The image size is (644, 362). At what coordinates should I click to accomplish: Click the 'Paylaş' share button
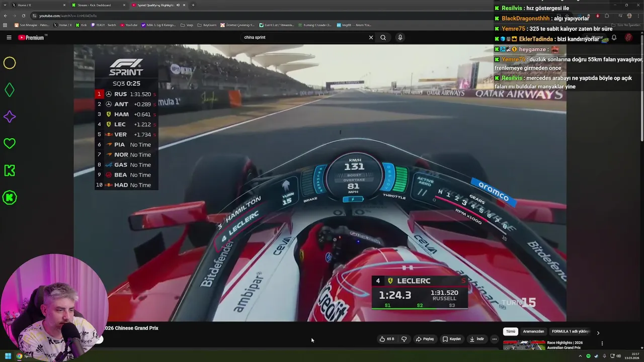[425, 339]
